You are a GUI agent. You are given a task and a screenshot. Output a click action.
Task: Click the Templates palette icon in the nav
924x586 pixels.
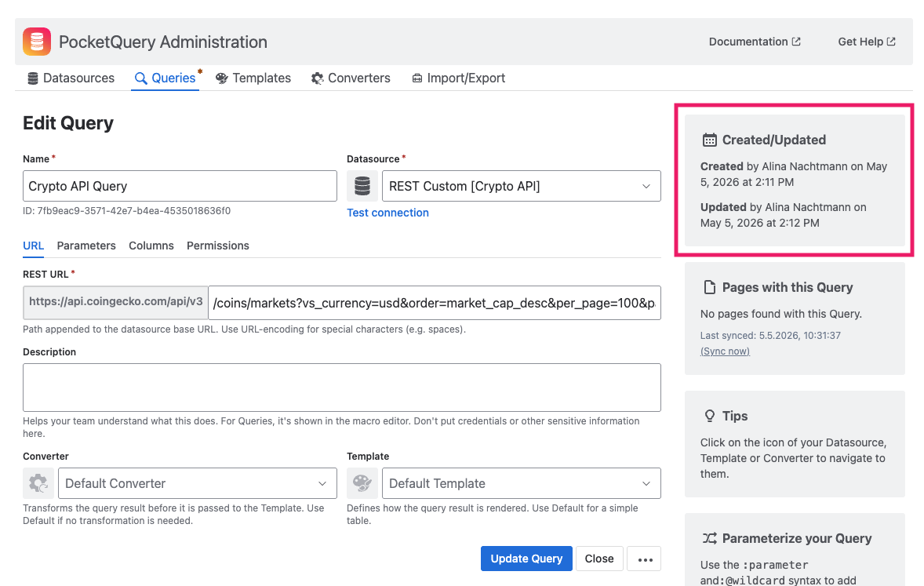pyautogui.click(x=221, y=78)
